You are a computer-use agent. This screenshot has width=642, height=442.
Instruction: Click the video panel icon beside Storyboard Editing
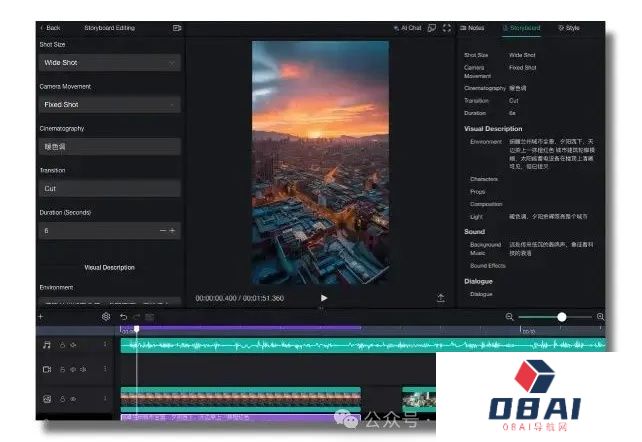pyautogui.click(x=177, y=28)
